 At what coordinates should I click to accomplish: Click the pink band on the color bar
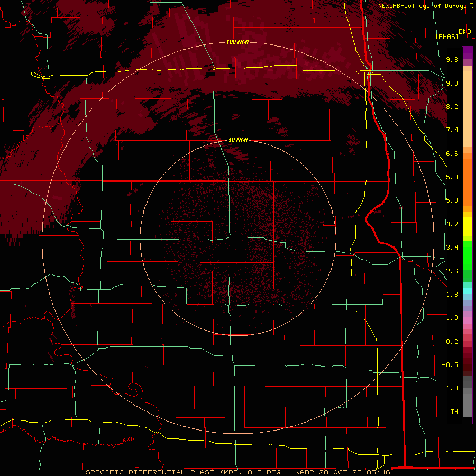pyautogui.click(x=467, y=321)
